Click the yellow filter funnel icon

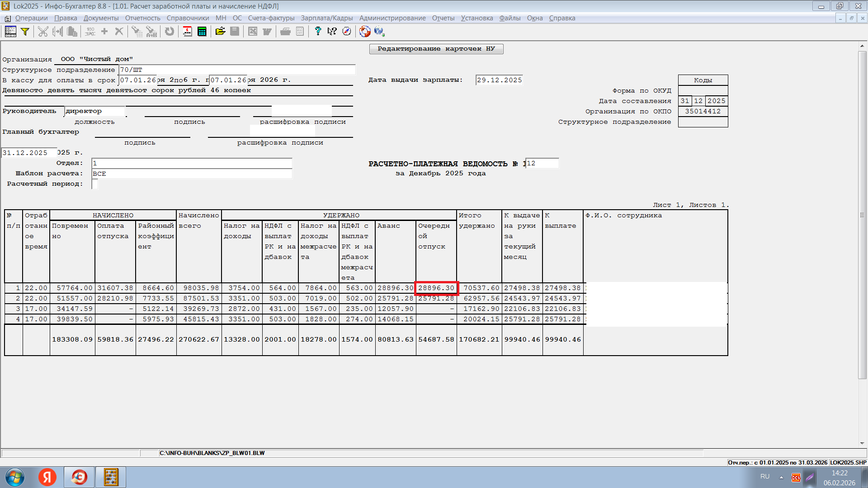(x=25, y=32)
